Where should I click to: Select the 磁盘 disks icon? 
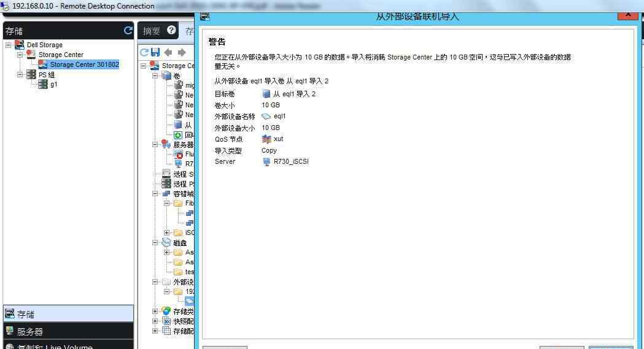[x=166, y=242]
